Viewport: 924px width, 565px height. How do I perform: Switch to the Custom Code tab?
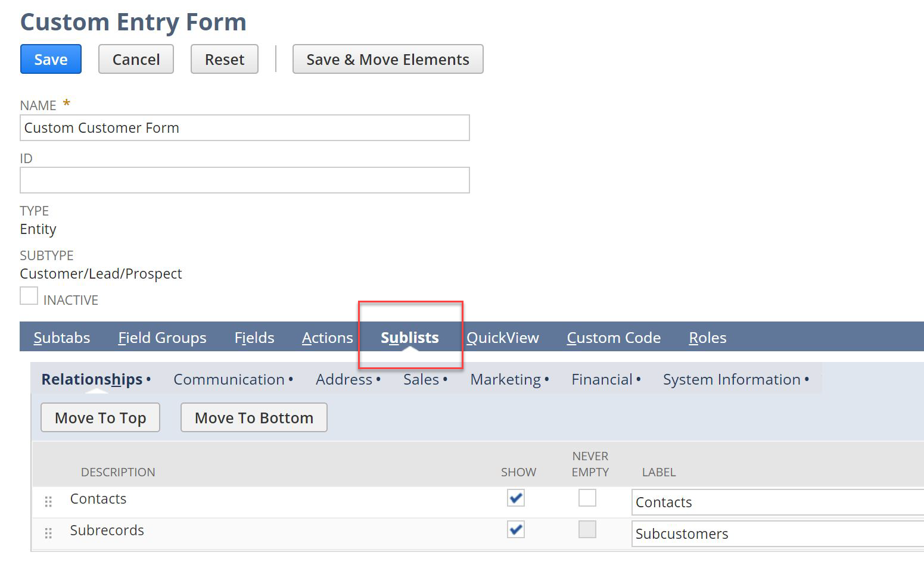tap(614, 337)
